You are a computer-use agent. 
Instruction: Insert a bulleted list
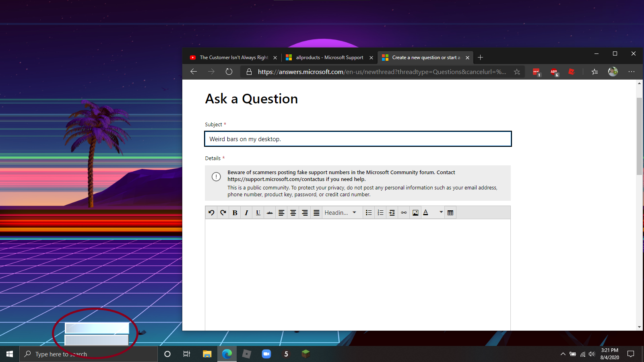tap(369, 213)
